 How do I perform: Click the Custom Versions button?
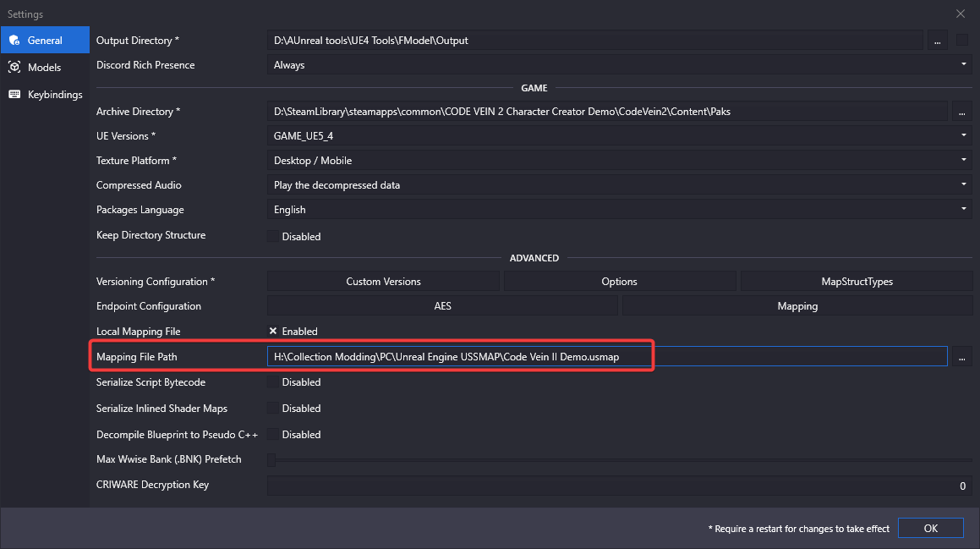[x=383, y=282]
